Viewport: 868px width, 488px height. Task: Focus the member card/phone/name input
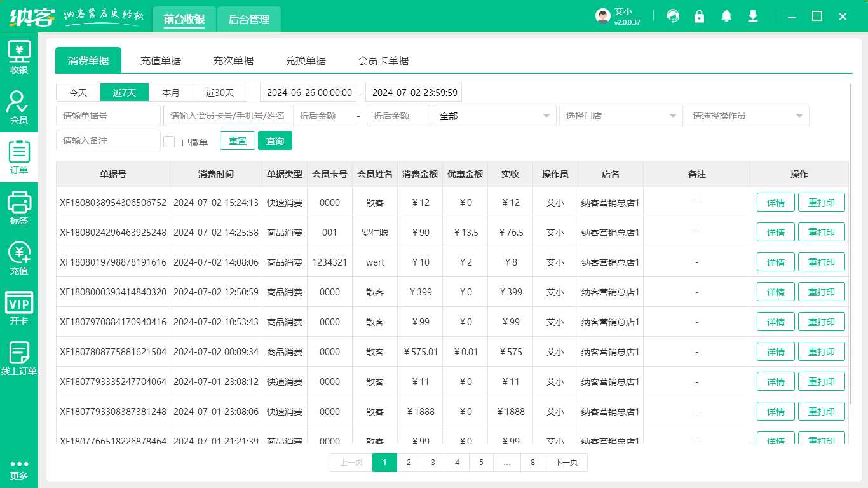click(x=227, y=116)
